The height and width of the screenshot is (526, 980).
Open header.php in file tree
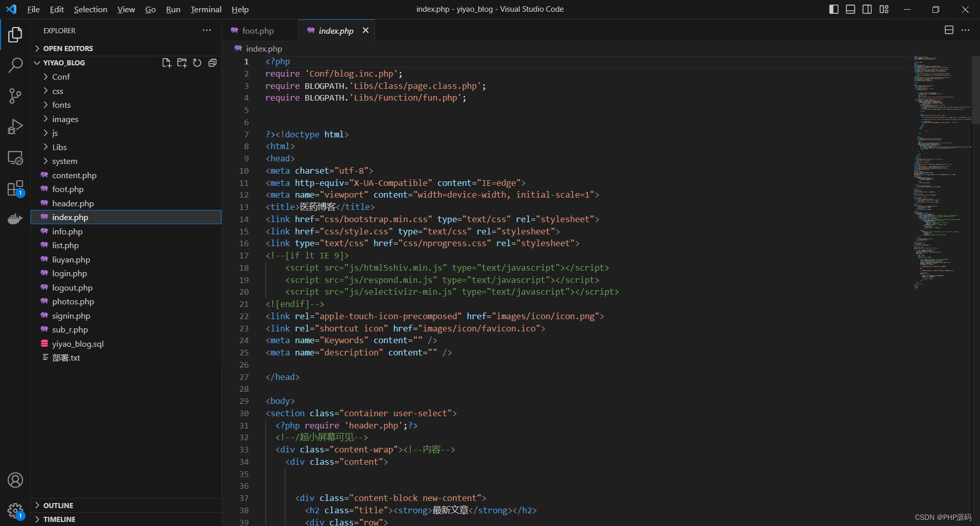126,203
